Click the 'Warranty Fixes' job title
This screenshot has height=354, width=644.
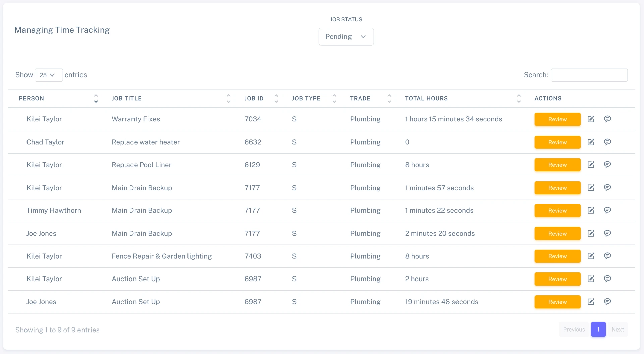136,119
